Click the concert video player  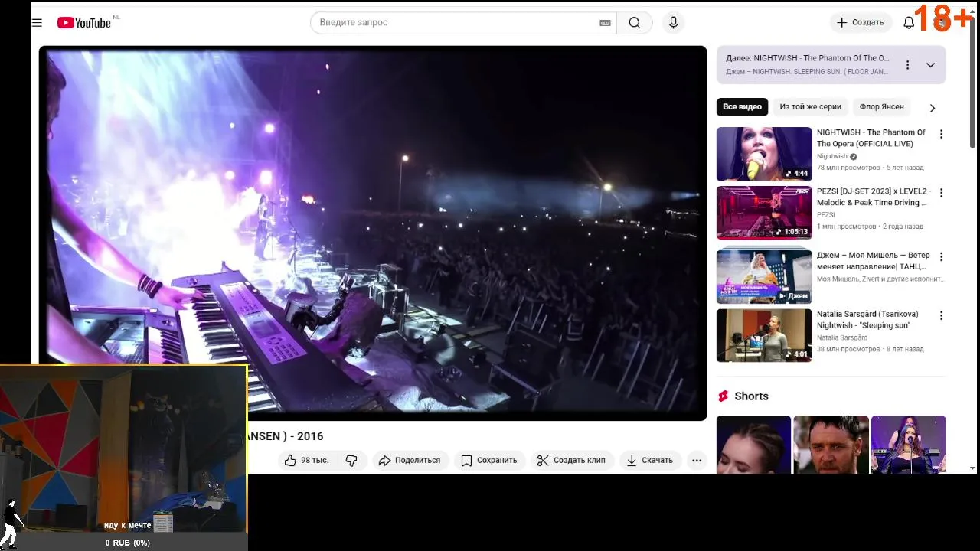(373, 233)
